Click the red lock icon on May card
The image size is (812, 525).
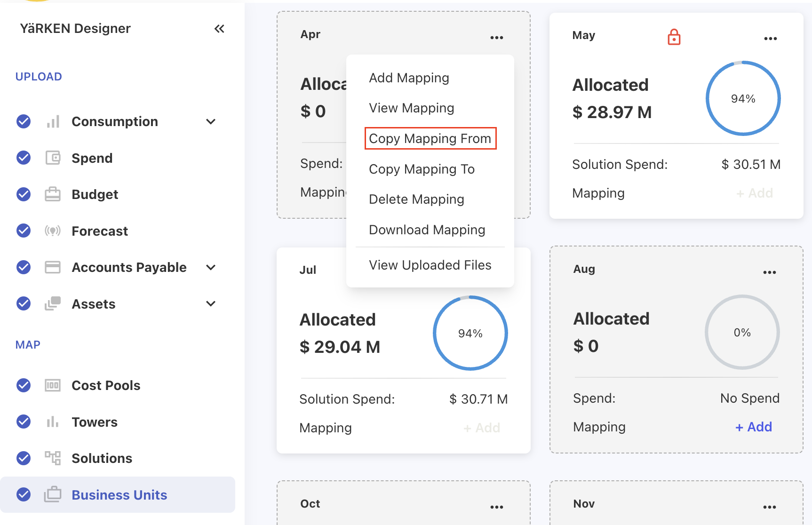click(674, 37)
